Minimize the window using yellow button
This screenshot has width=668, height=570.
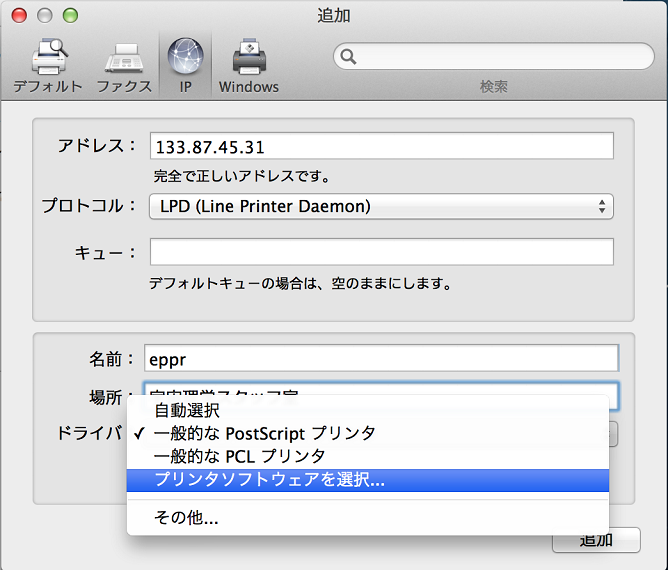[x=47, y=16]
